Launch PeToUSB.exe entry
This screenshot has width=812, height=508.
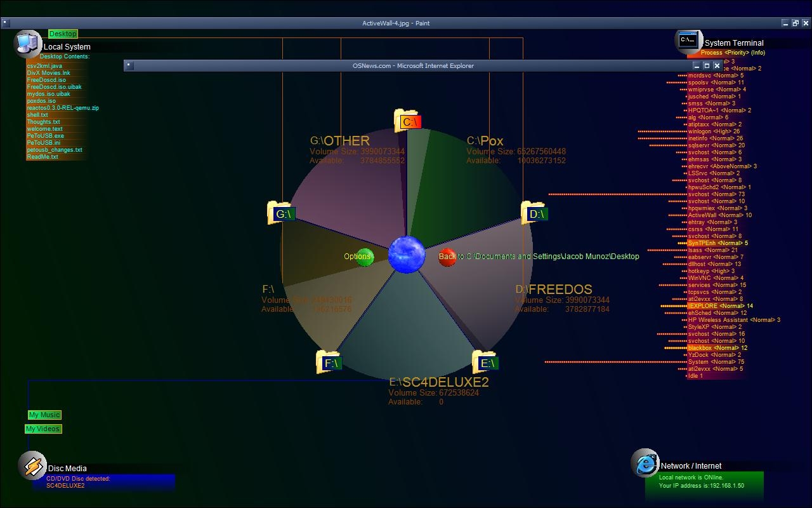click(45, 136)
